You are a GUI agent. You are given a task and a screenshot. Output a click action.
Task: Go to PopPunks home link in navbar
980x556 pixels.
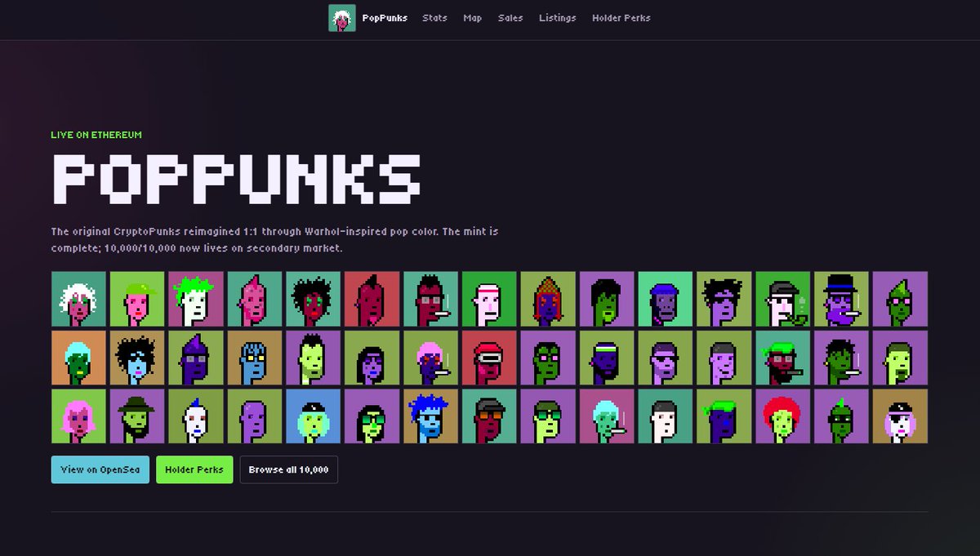(x=385, y=18)
